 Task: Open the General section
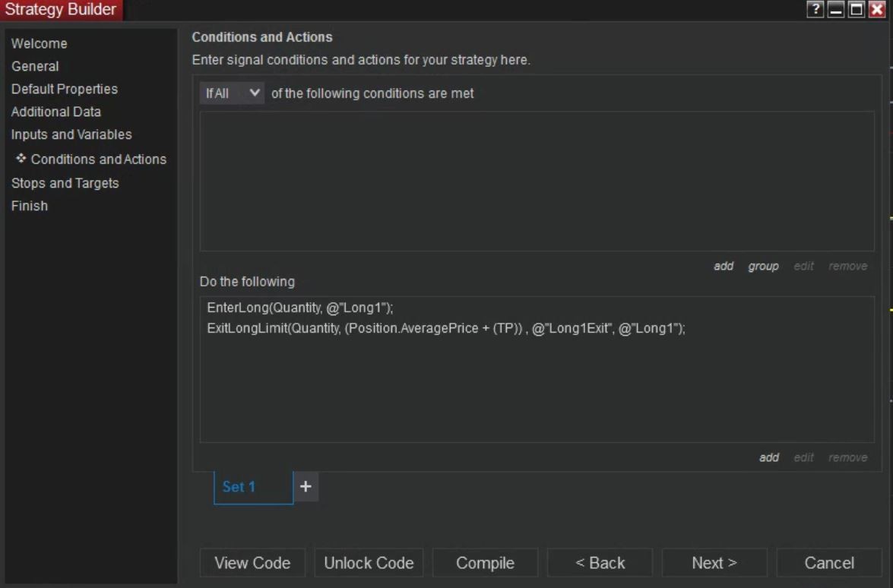pyautogui.click(x=35, y=66)
